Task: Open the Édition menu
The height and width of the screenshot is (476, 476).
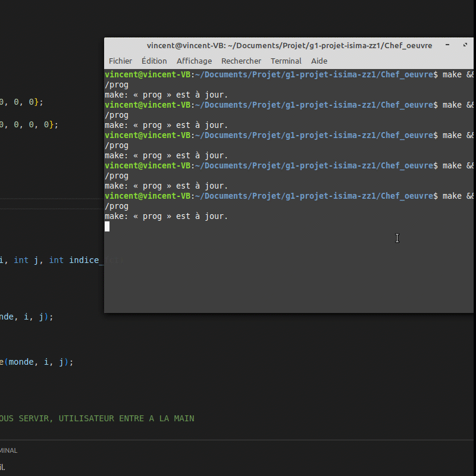Action: [x=154, y=61]
